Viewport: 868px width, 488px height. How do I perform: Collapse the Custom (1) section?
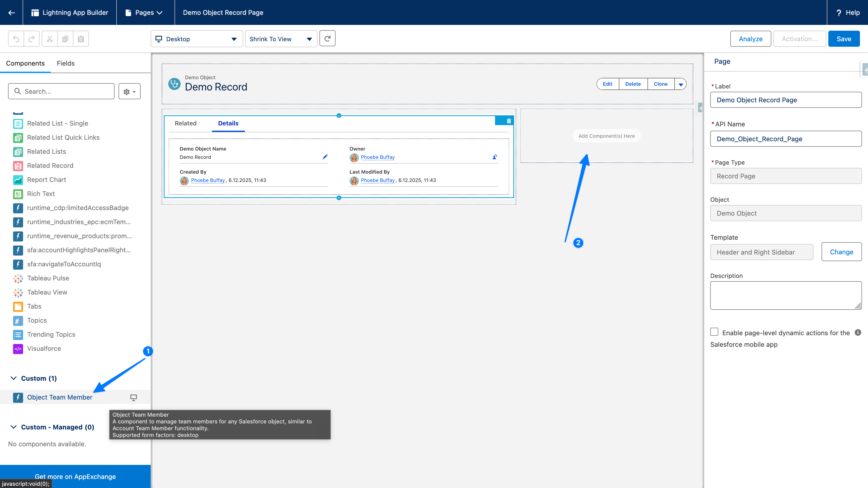[14, 378]
